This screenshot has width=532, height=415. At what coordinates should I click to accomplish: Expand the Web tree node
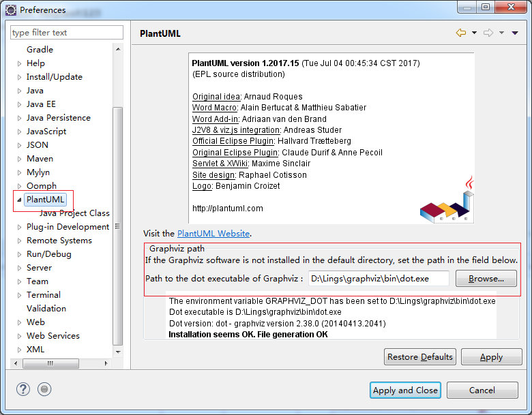click(19, 322)
